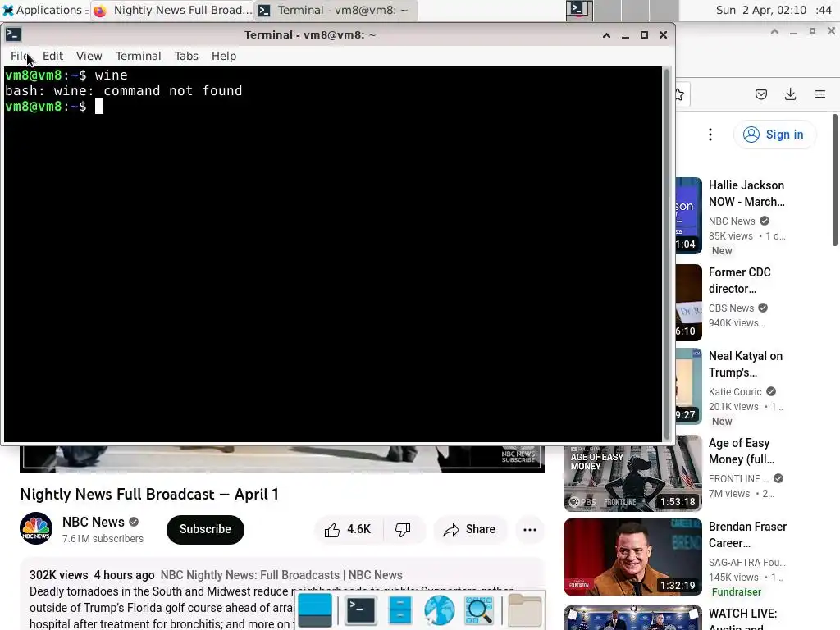This screenshot has width=840, height=630.
Task: Click Former CDC director thumbnail
Action: (688, 302)
